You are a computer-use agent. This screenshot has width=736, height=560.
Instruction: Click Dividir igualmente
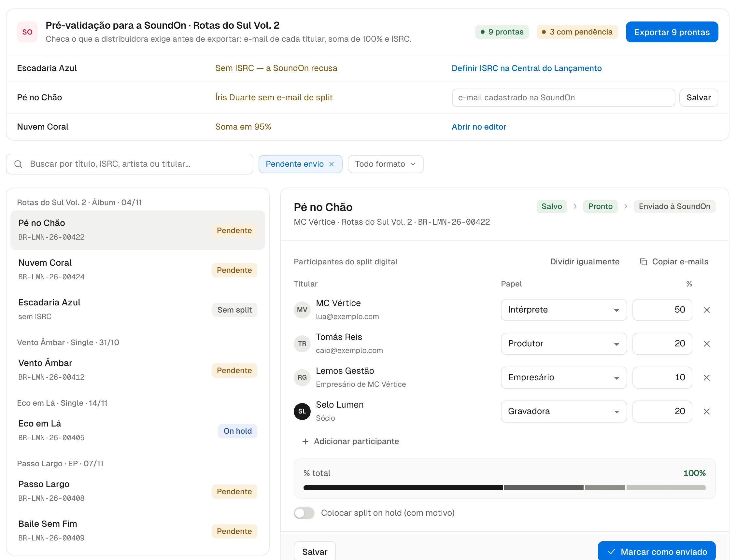(x=584, y=262)
